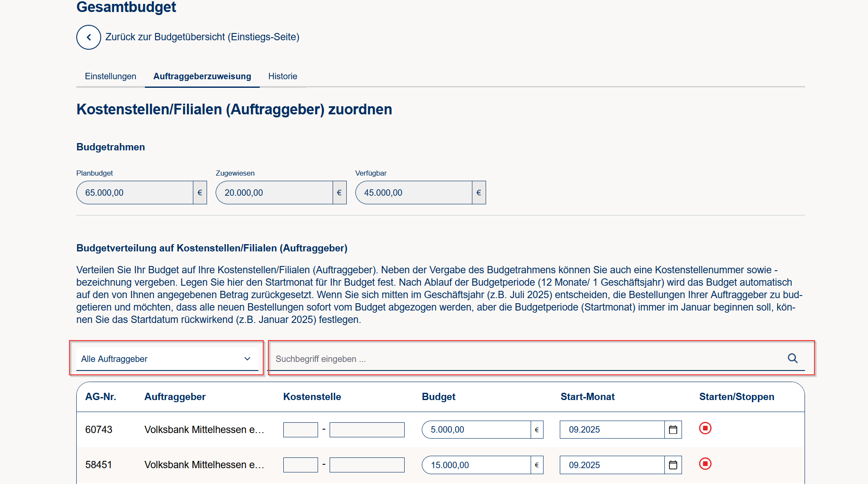
Task: Click the Suchbegriff eingeben search field
Action: point(527,359)
